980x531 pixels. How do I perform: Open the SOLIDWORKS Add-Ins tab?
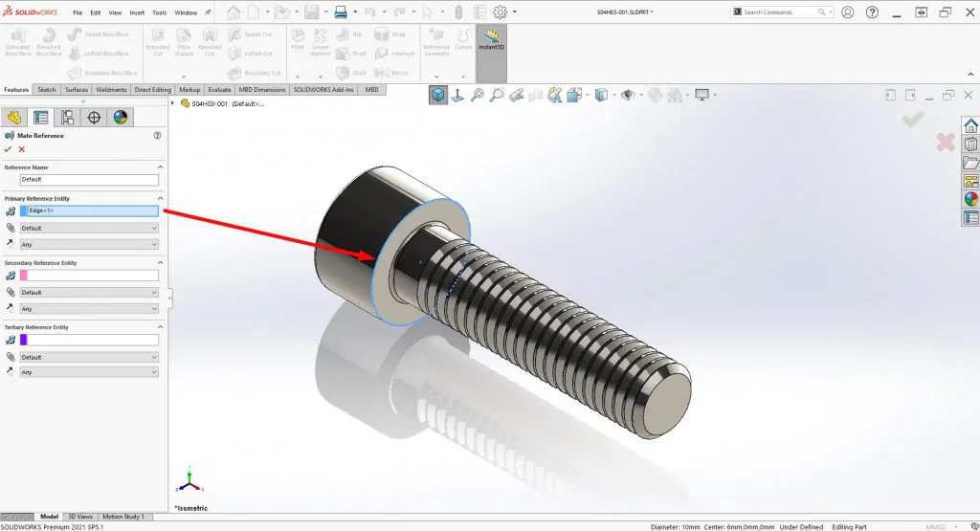pos(323,89)
